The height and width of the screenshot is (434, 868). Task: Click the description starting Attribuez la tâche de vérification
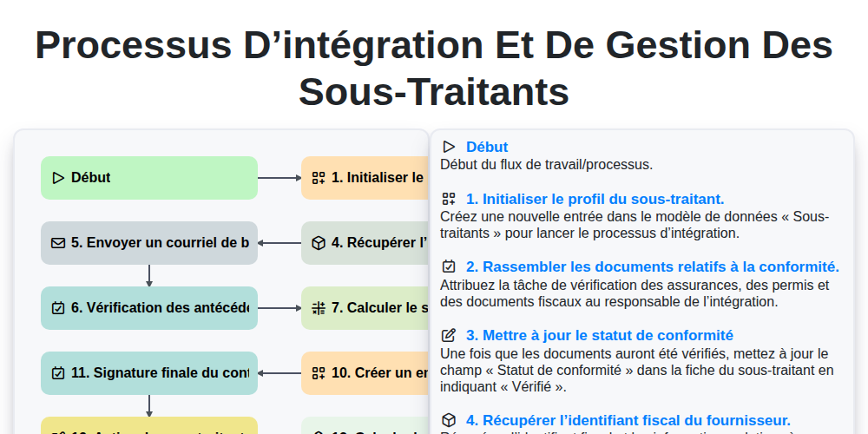click(635, 293)
